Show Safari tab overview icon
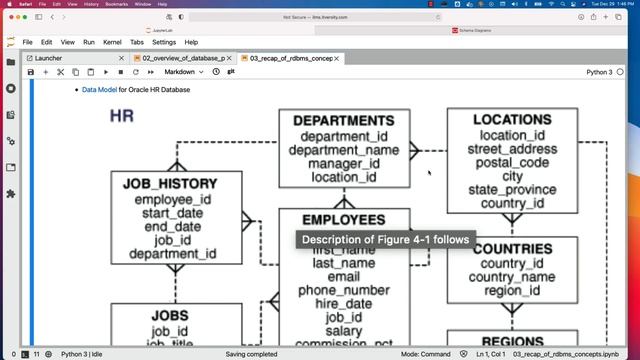 coord(618,17)
